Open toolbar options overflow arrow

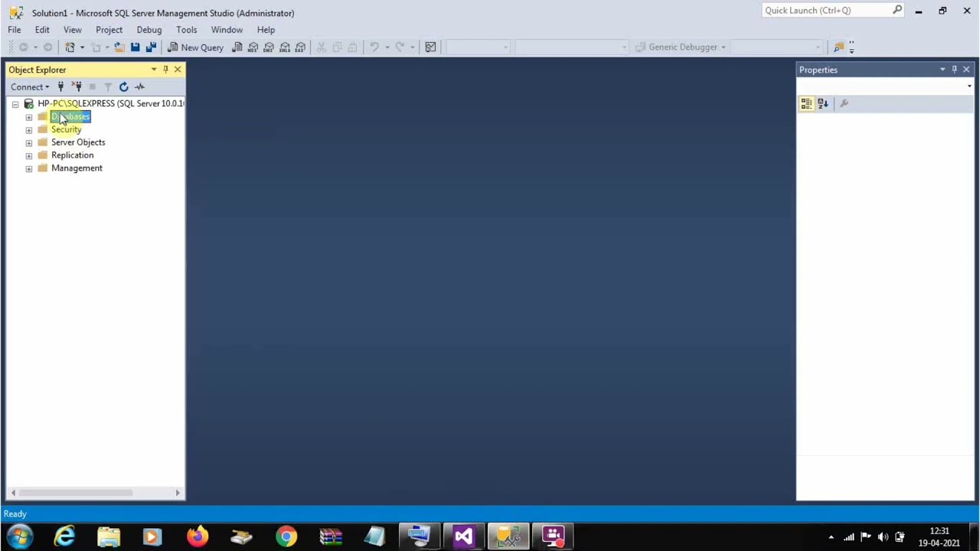click(851, 47)
